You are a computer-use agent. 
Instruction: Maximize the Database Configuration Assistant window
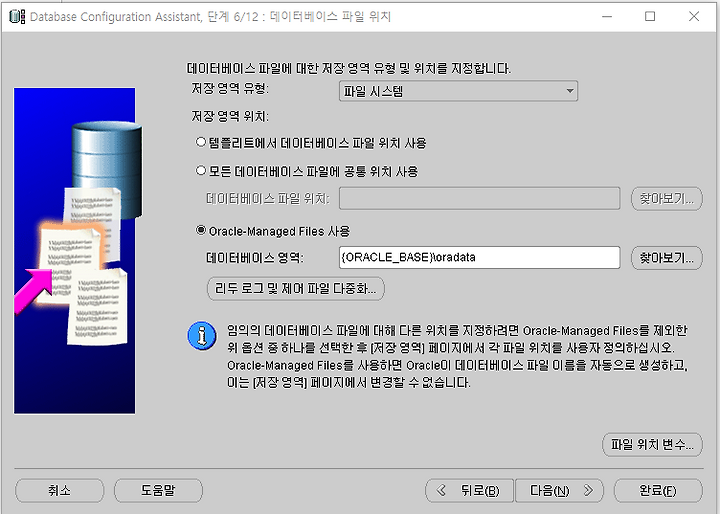tap(650, 17)
